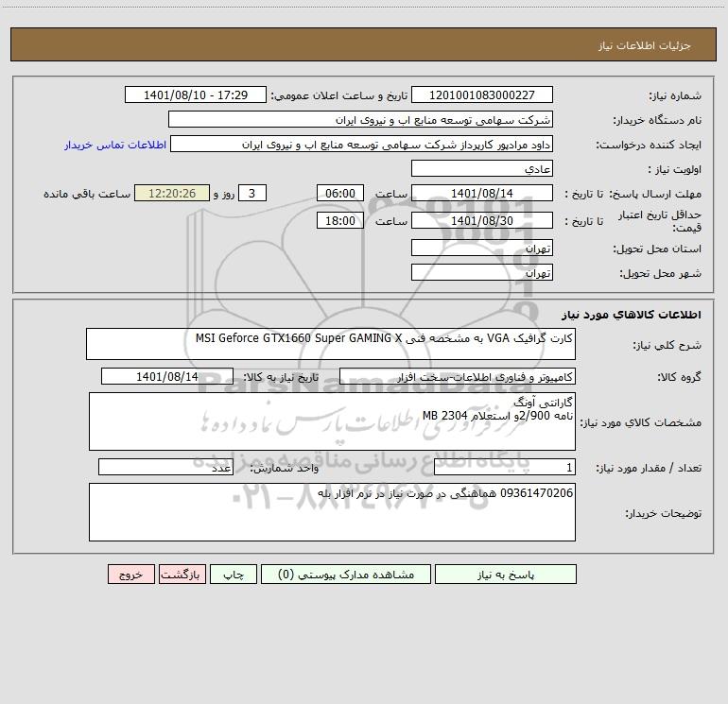Click the ساعت باقی مانده text
The height and width of the screenshot is (704, 728).
(x=87, y=194)
